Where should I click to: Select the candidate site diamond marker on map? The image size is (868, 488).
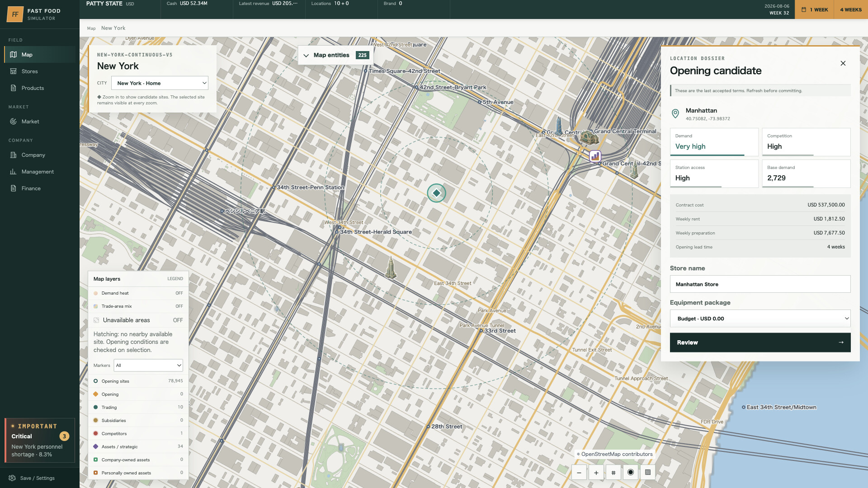(436, 193)
